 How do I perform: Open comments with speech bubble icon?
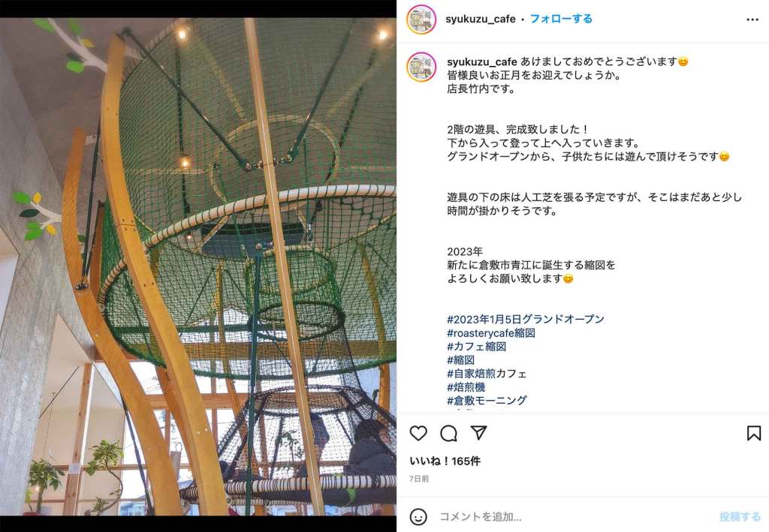click(x=448, y=433)
